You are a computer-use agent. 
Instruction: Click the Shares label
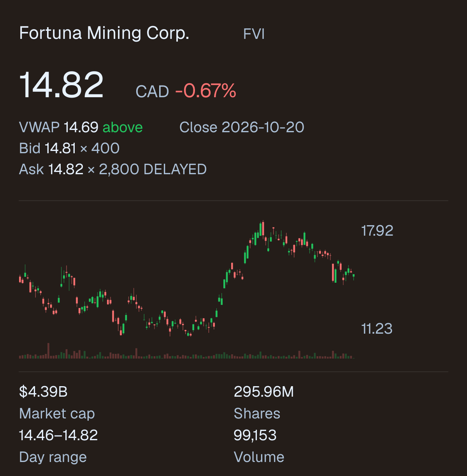pyautogui.click(x=257, y=413)
